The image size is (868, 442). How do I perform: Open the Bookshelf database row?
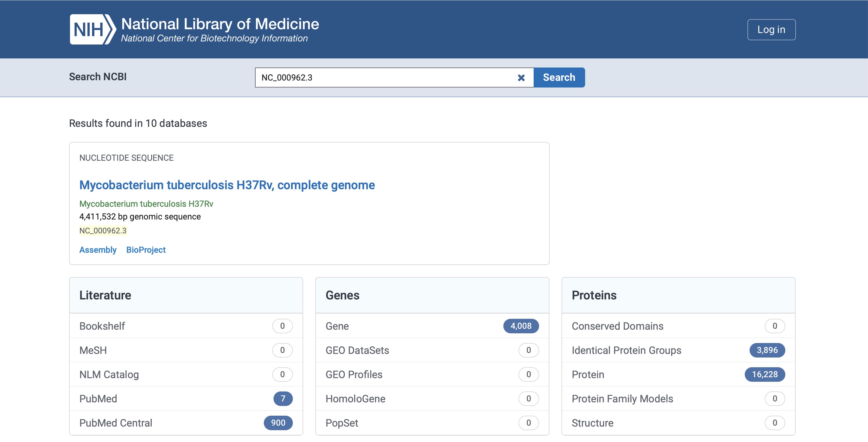[x=102, y=326]
